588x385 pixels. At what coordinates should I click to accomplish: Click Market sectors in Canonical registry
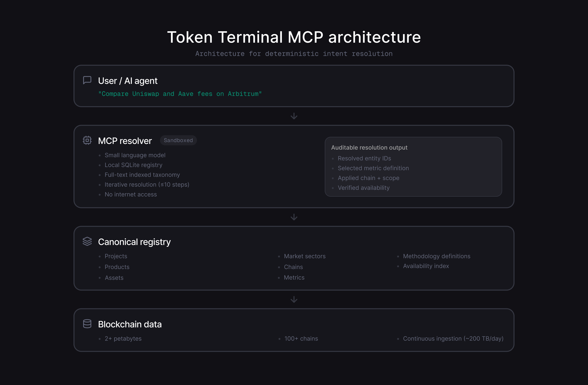[305, 256]
